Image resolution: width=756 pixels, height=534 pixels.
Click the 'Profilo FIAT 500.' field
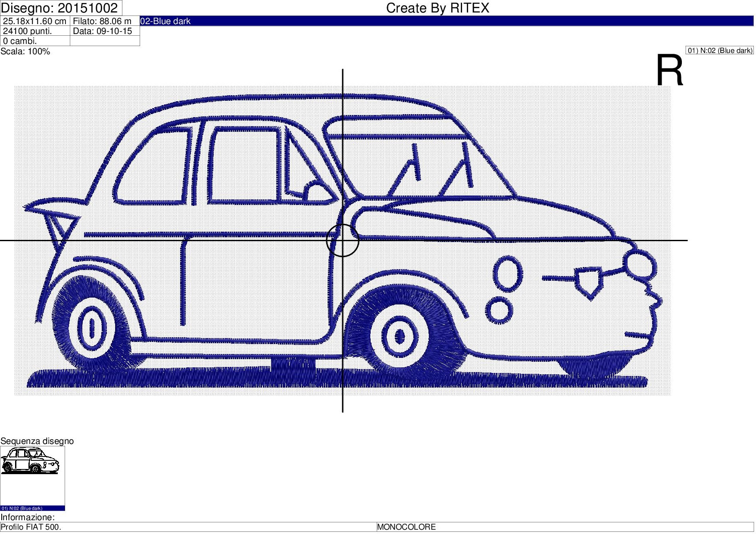click(188, 527)
